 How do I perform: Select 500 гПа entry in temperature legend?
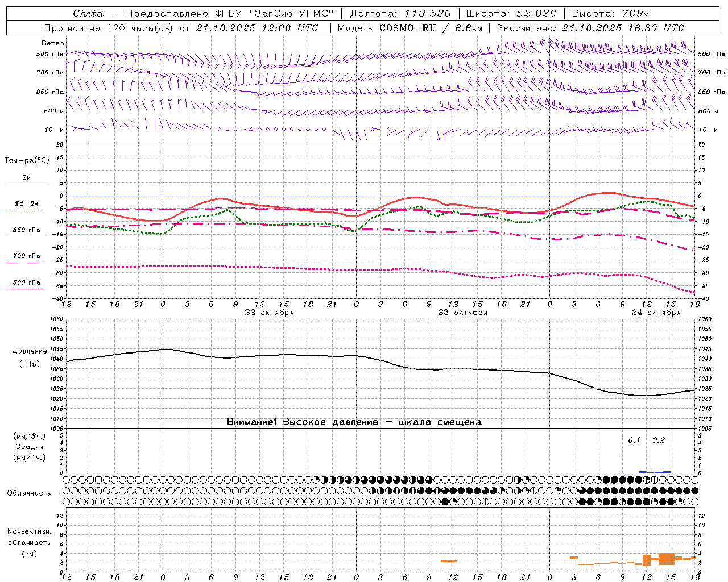tap(27, 282)
